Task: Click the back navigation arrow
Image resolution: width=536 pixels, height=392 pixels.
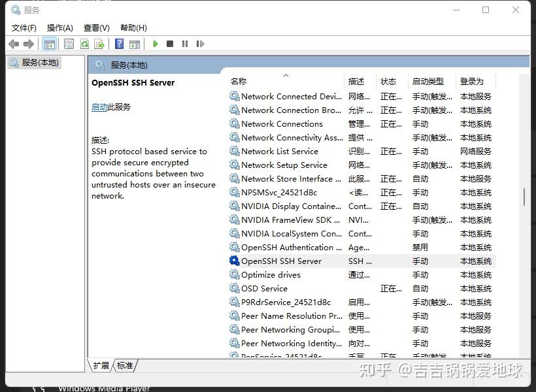Action: 14,44
